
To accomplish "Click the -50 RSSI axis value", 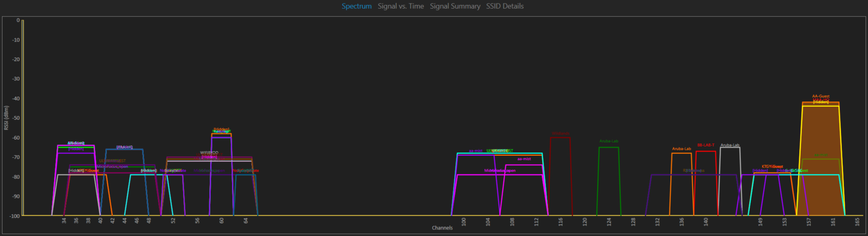I will [16, 118].
